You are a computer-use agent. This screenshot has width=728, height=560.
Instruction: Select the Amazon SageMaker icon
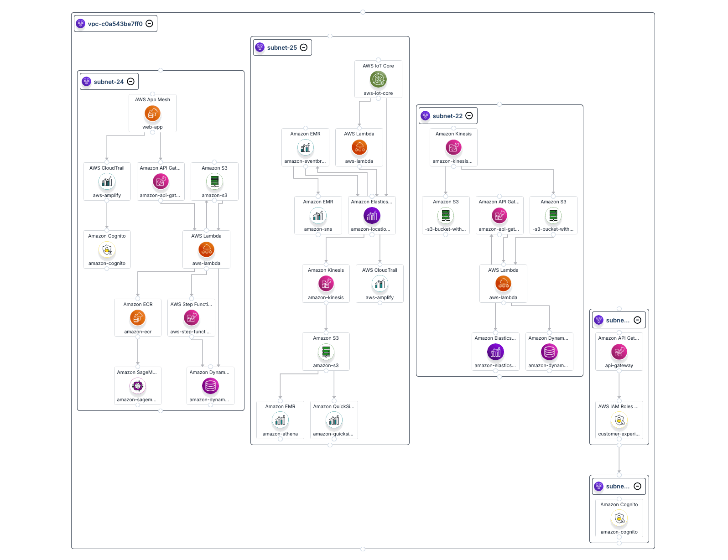pos(138,386)
